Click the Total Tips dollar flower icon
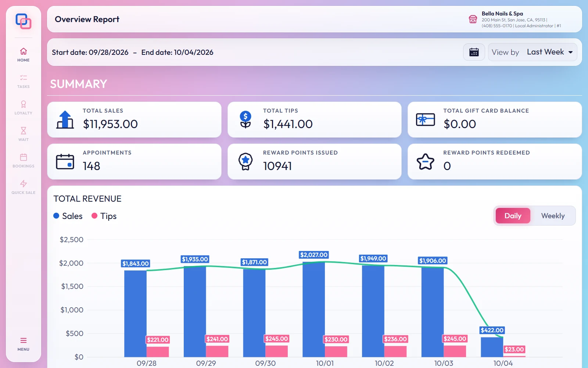Image resolution: width=588 pixels, height=368 pixels. coord(245,120)
